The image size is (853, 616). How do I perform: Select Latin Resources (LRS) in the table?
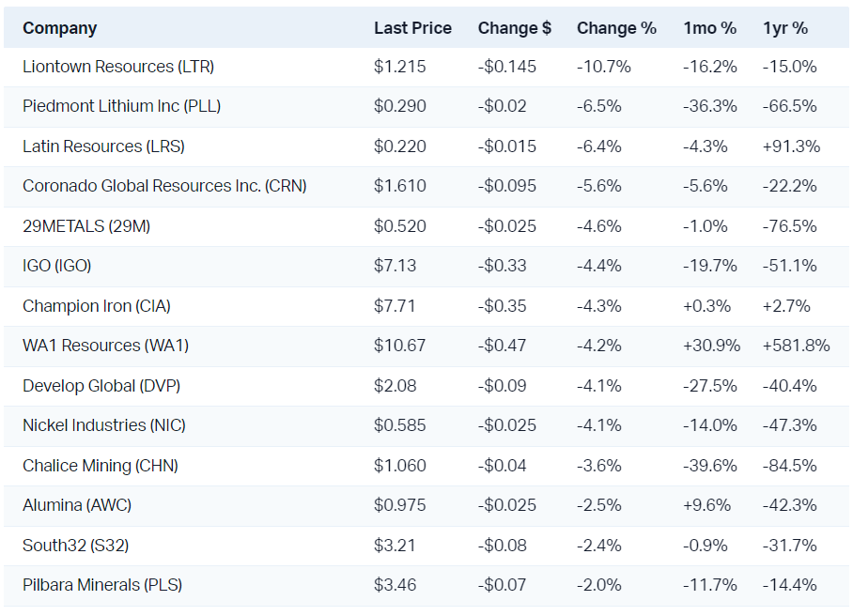click(103, 146)
